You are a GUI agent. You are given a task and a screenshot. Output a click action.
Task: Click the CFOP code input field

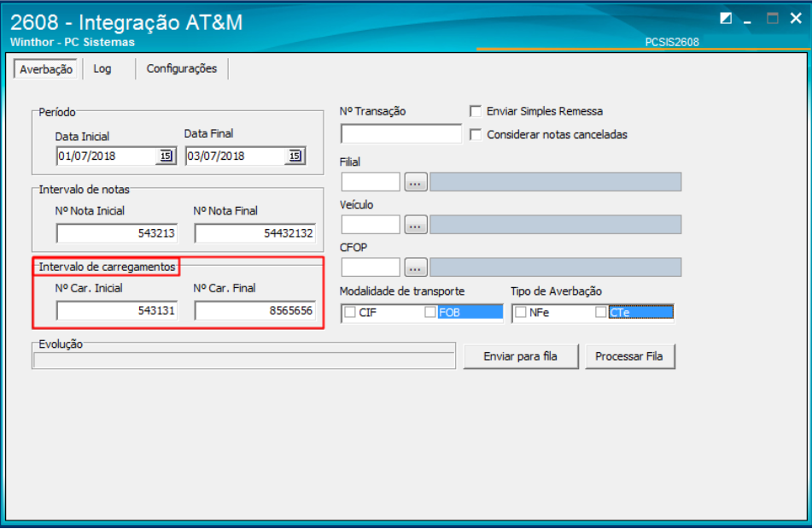371,267
